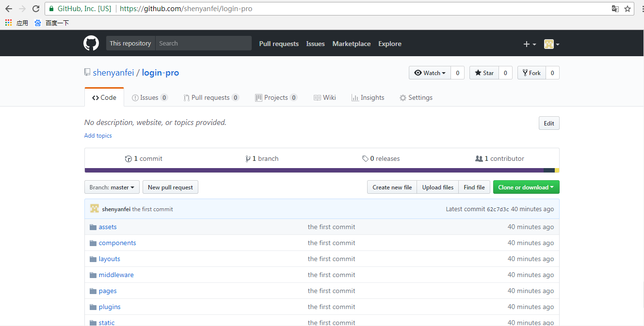The height and width of the screenshot is (326, 644).
Task: Open the Insights tab
Action: 368,97
